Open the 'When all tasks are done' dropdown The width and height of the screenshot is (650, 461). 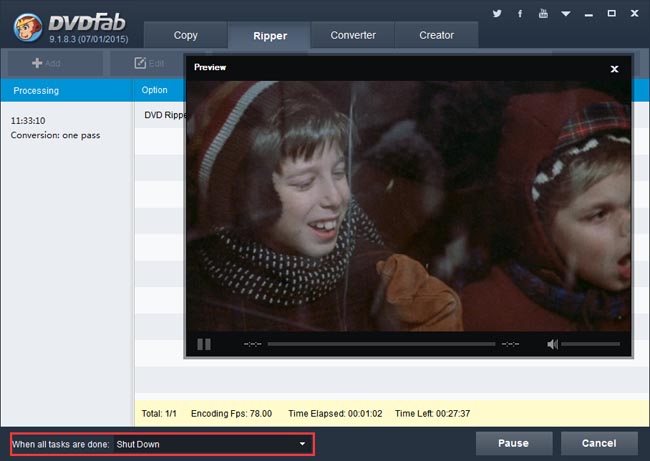tap(212, 444)
